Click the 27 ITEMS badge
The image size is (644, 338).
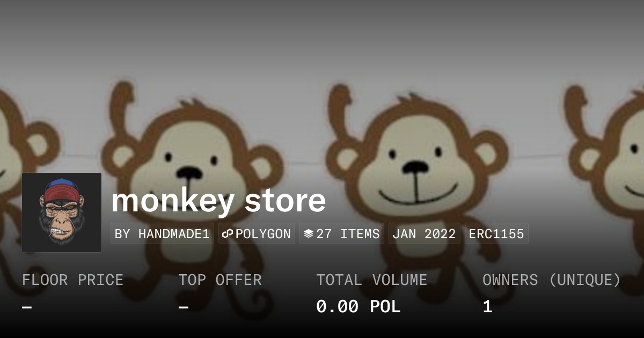pos(341,234)
